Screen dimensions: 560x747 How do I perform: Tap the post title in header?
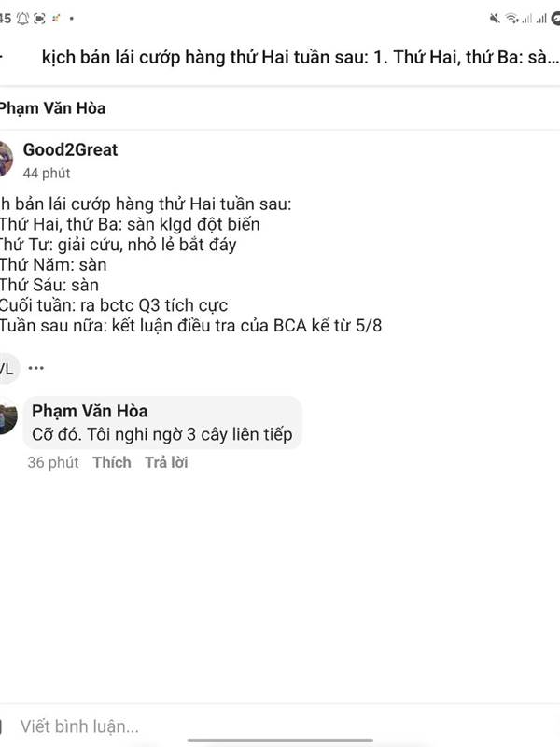pos(301,57)
